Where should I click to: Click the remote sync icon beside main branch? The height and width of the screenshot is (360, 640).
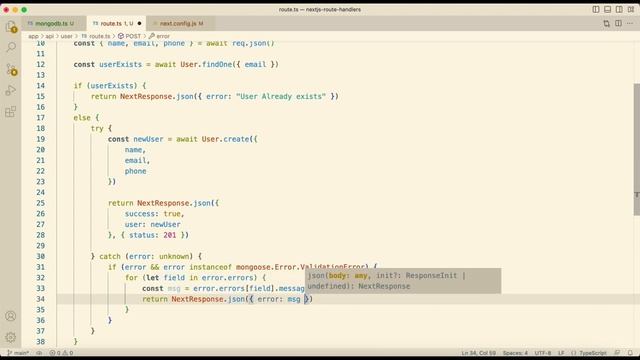(x=39, y=353)
